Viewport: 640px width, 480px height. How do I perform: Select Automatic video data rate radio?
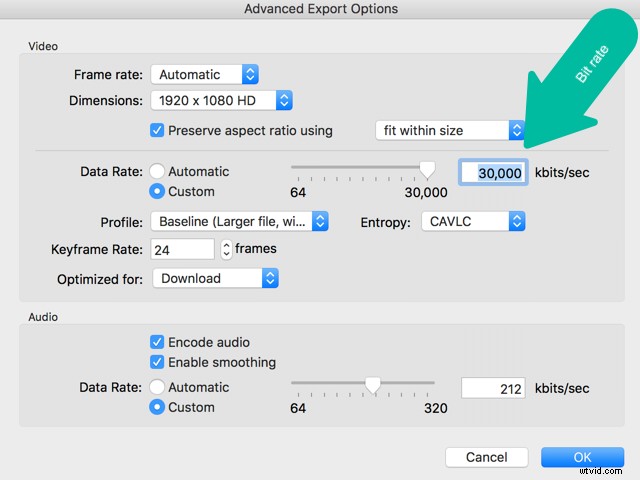[x=157, y=171]
